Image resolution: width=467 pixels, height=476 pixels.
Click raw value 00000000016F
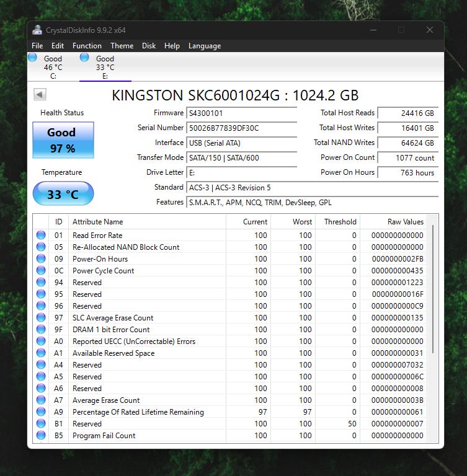coord(398,294)
